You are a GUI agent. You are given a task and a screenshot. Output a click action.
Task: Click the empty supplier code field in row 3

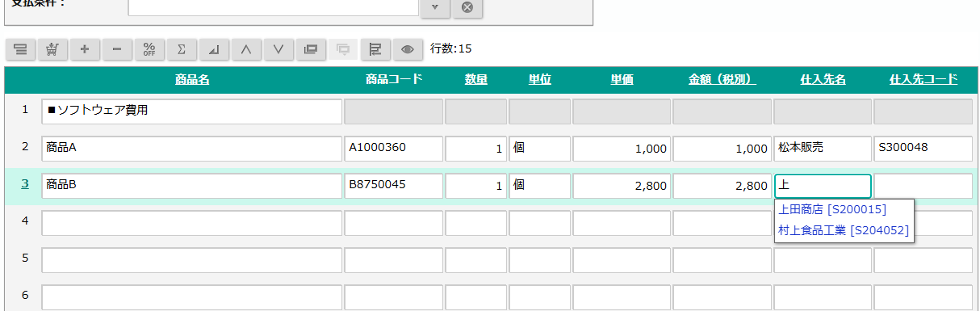coord(923,186)
